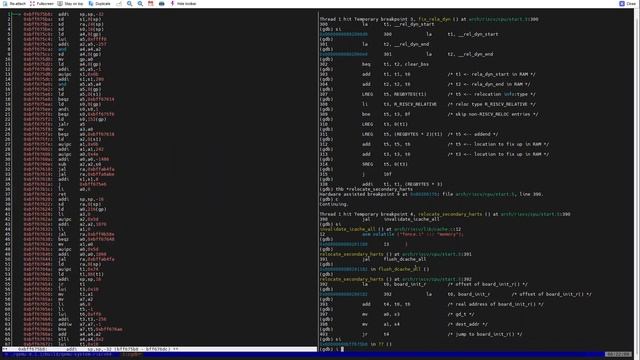Click the 'addi t1, t1, (REGBYTES * 3)' line

click(x=381, y=184)
